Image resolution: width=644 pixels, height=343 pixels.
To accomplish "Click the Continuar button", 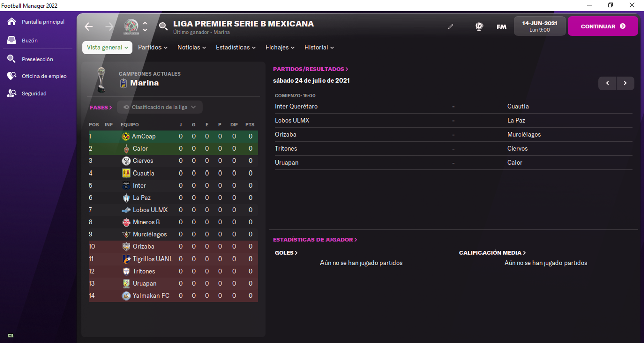I will 603,26.
